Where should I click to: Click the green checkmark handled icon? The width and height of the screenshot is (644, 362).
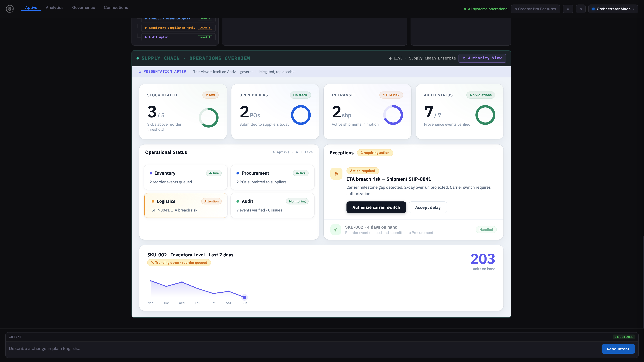[335, 229]
